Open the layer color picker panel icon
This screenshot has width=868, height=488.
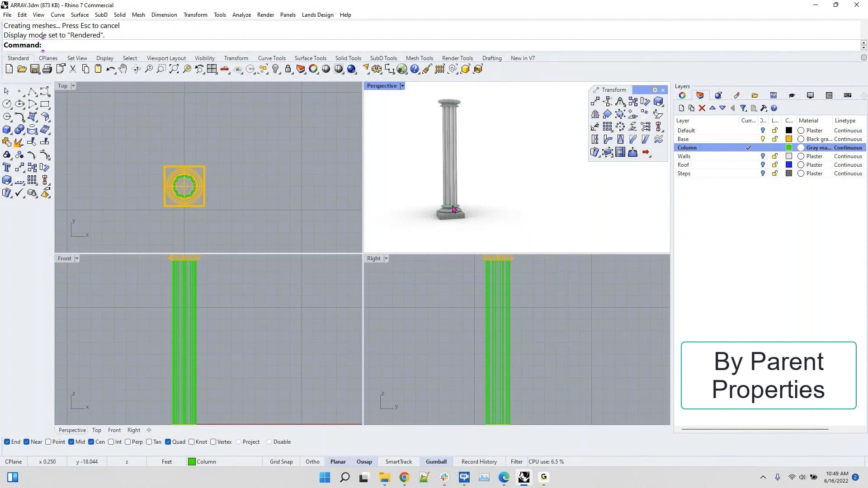tap(682, 95)
